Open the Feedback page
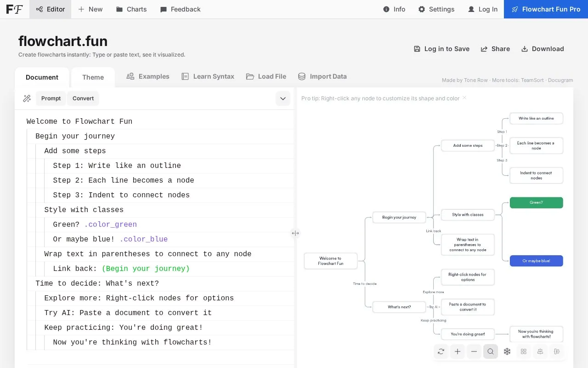Screen dimensions: 588x368 click(180, 9)
